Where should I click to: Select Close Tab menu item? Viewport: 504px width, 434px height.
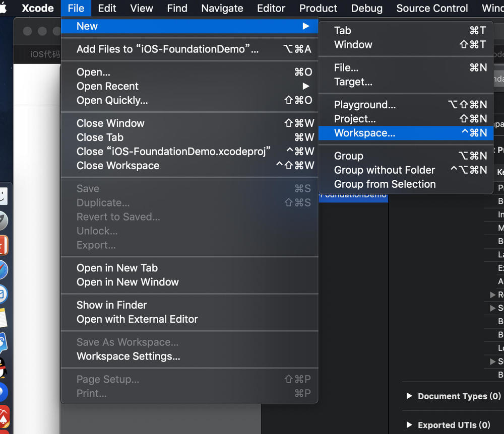coord(190,137)
